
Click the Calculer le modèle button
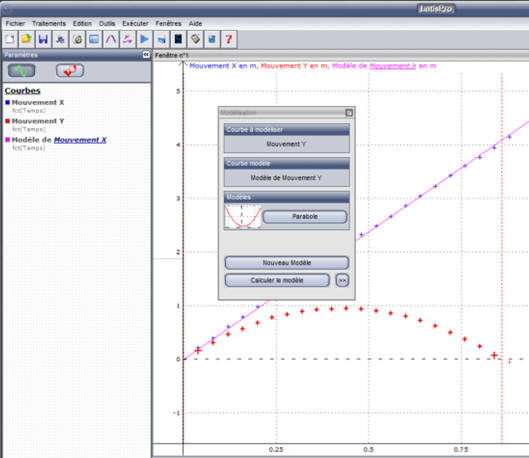277,280
